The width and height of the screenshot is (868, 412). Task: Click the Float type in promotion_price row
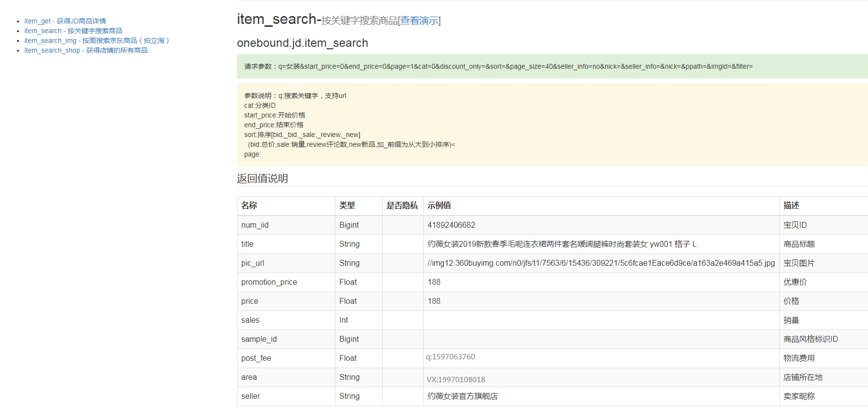348,282
